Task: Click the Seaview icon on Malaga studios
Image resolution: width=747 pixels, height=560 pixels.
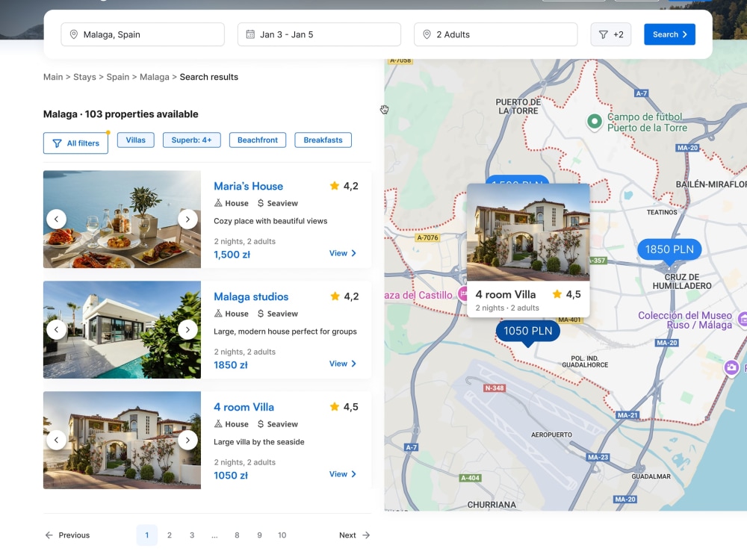Action: coord(261,314)
